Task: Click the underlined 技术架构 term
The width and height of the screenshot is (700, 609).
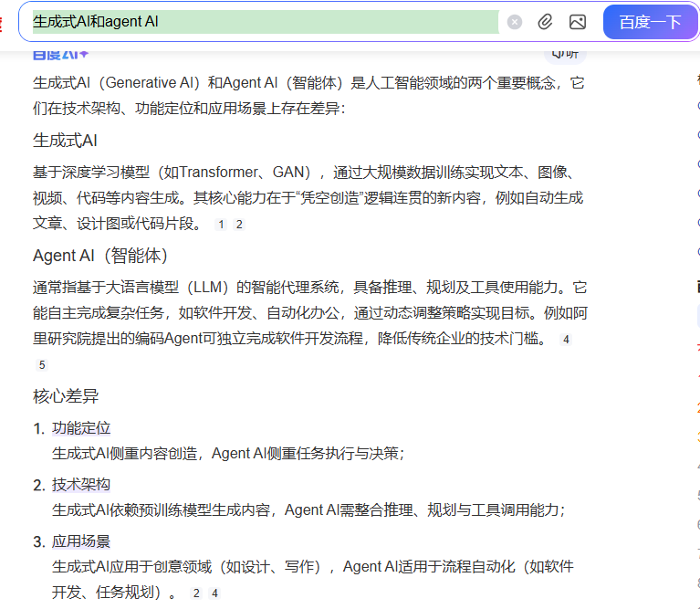Action: click(81, 485)
